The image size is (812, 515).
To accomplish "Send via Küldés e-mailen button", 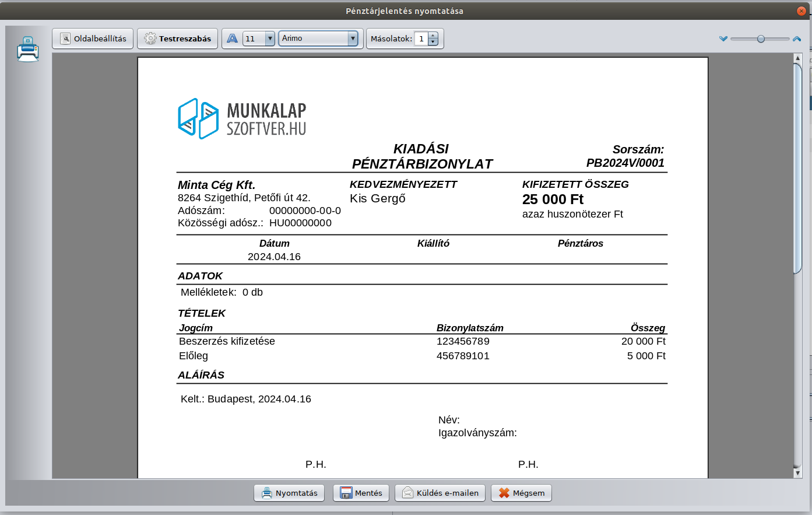I will (440, 493).
